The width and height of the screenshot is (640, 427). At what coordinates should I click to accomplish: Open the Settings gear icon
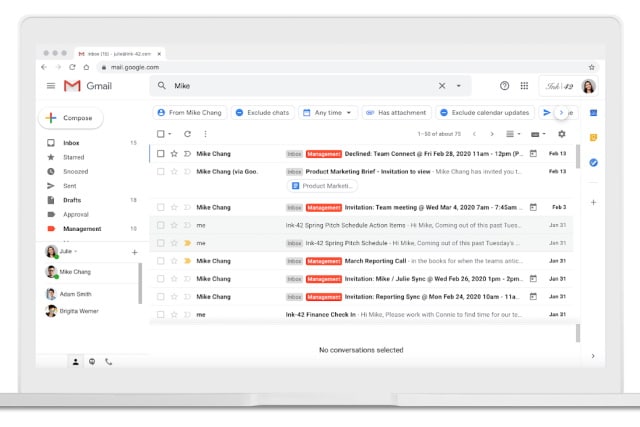561,133
